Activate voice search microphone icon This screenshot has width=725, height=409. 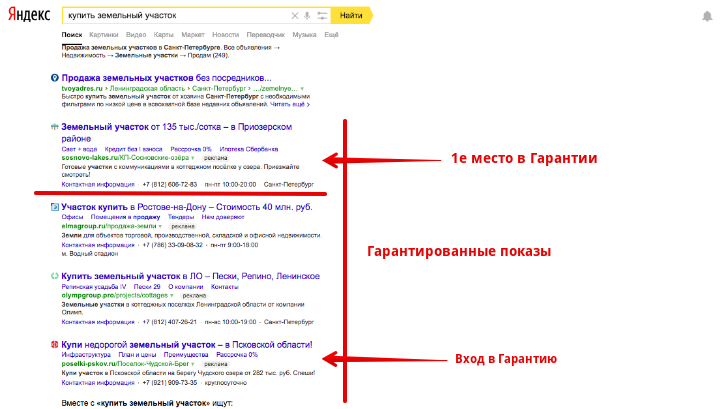(307, 16)
